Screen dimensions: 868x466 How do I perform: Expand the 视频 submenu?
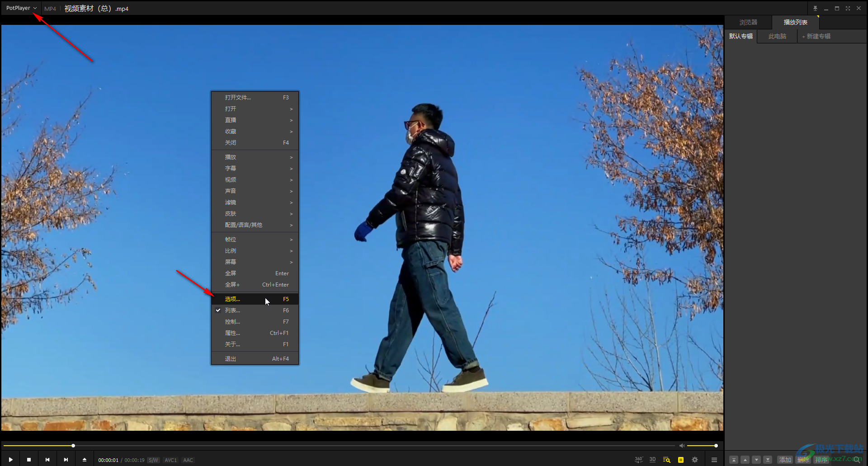click(x=255, y=180)
